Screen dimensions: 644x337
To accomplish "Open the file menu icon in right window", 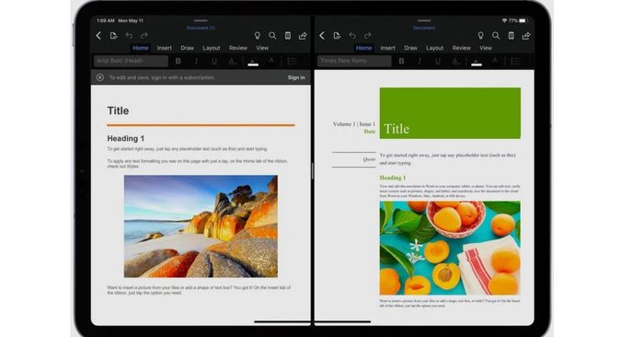I will click(x=338, y=36).
